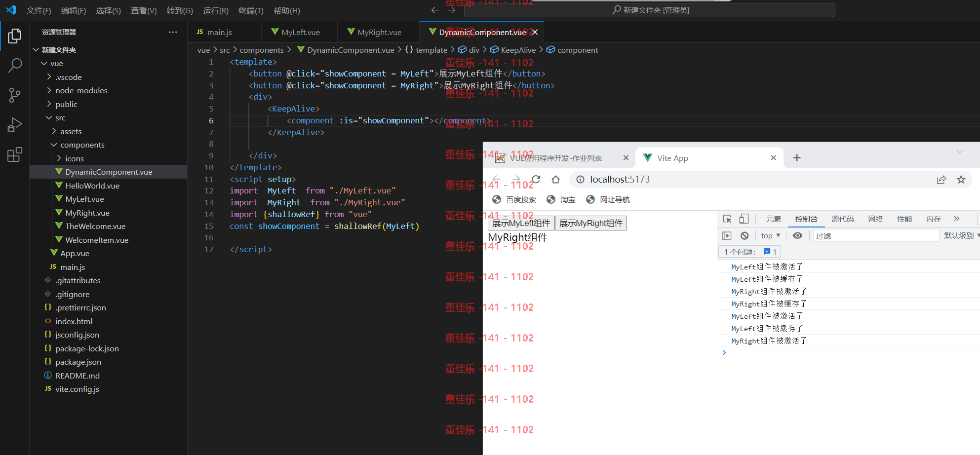The image size is (980, 455).
Task: Switch to the DevTools 元素 tab
Action: (x=773, y=219)
